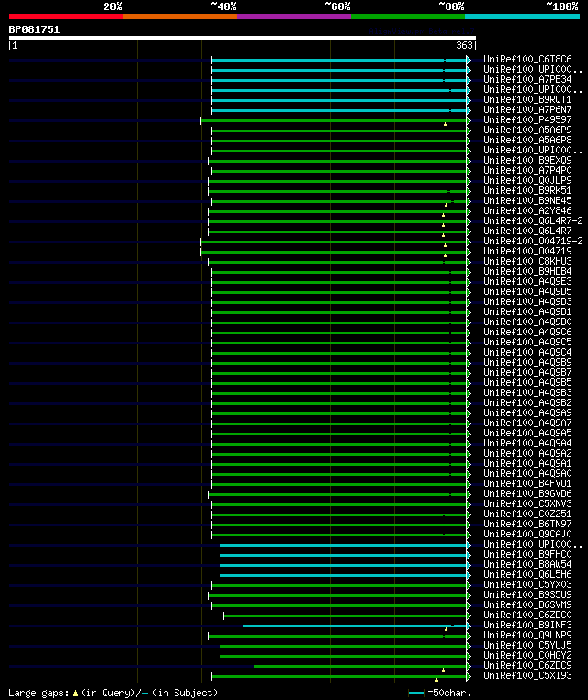
Task: Select the UniRef100_A2Y846 label
Action: coord(527,210)
